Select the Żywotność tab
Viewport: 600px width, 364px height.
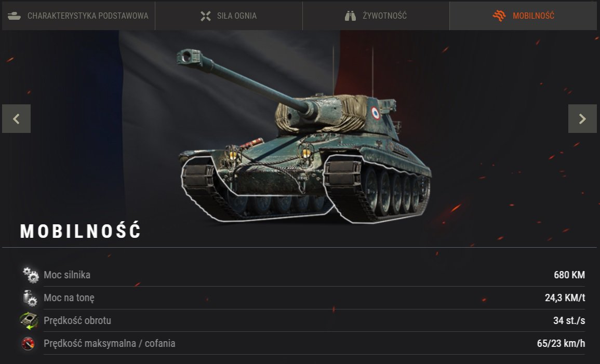376,16
